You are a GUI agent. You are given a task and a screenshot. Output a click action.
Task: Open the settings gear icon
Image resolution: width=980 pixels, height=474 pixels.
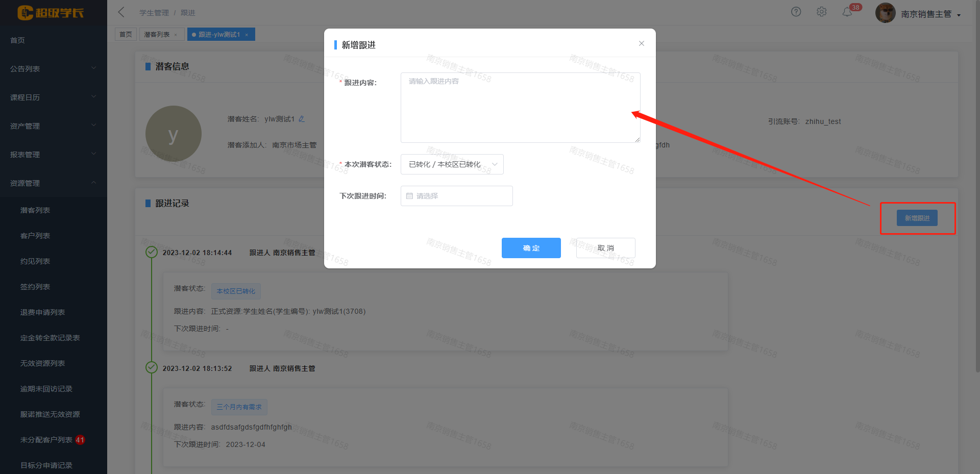pyautogui.click(x=821, y=12)
